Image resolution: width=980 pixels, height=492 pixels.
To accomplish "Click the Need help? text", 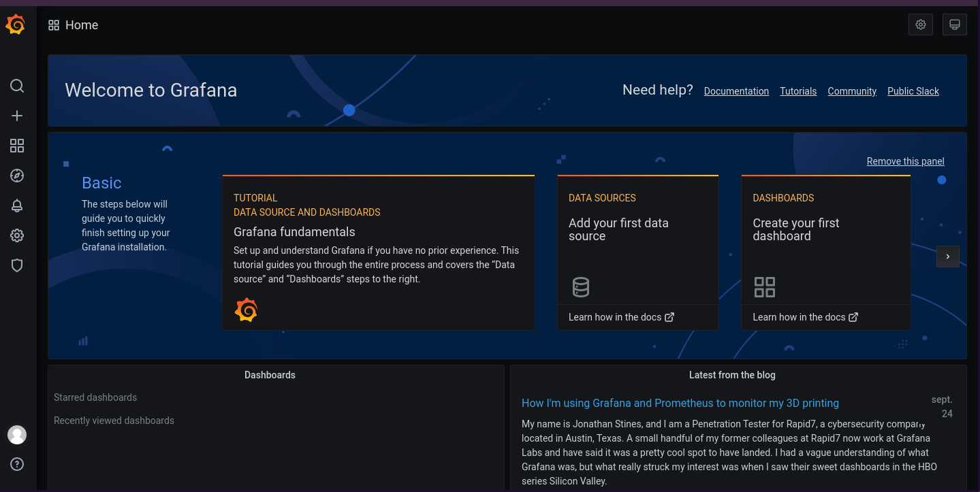I will point(658,90).
